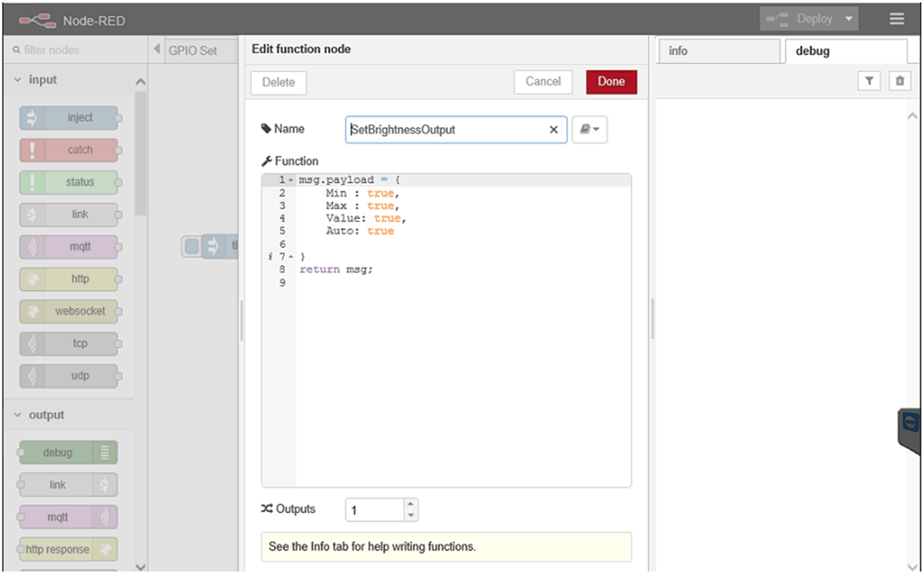Click the Cancel button

point(543,82)
